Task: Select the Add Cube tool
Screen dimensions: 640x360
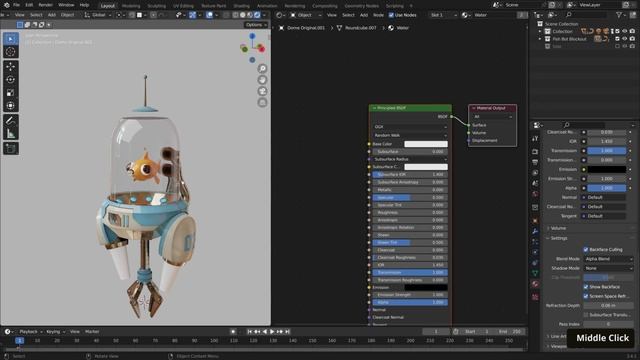Action: coord(11,148)
